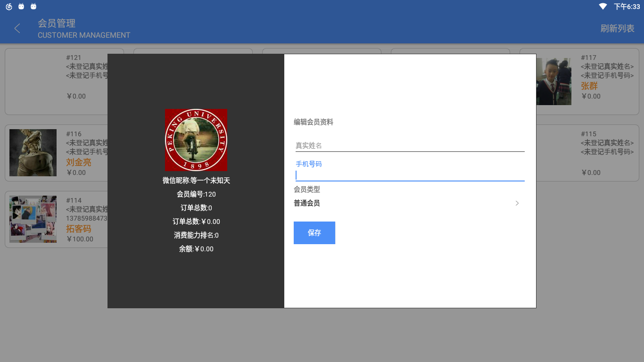Click the back arrow in header
The width and height of the screenshot is (644, 362).
click(x=17, y=29)
